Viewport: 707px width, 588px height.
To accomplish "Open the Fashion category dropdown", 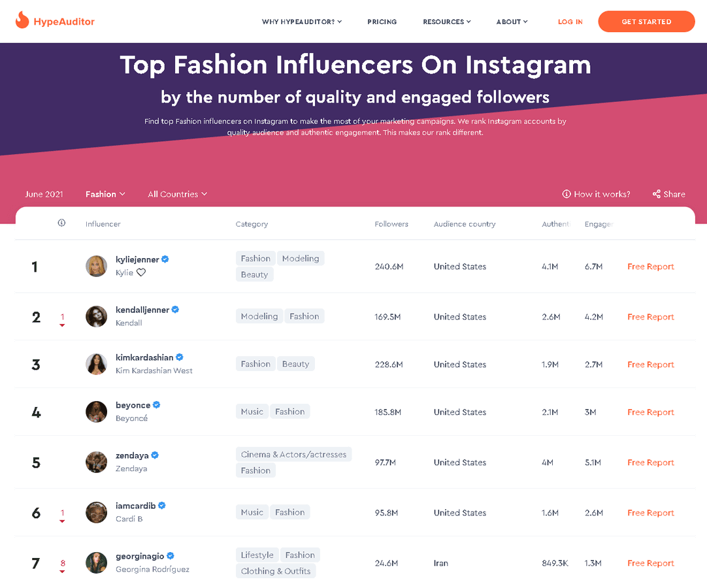I will tap(105, 194).
